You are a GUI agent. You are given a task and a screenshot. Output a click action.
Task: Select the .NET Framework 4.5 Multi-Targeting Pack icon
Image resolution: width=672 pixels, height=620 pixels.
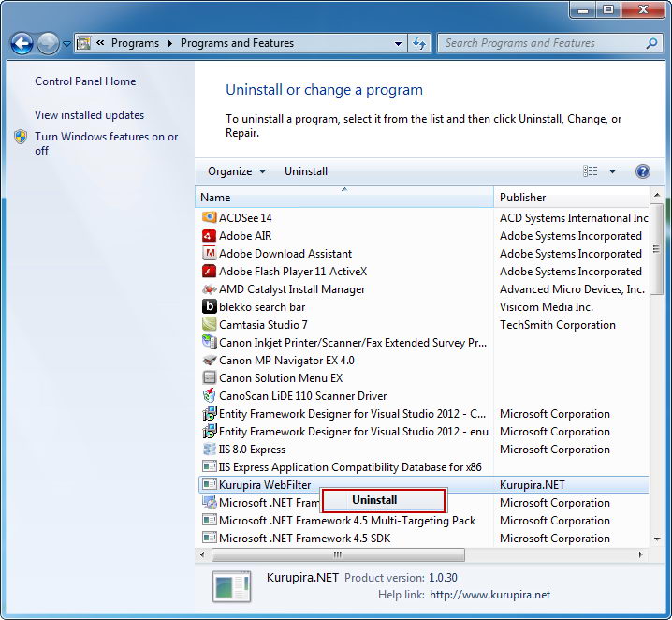click(209, 520)
